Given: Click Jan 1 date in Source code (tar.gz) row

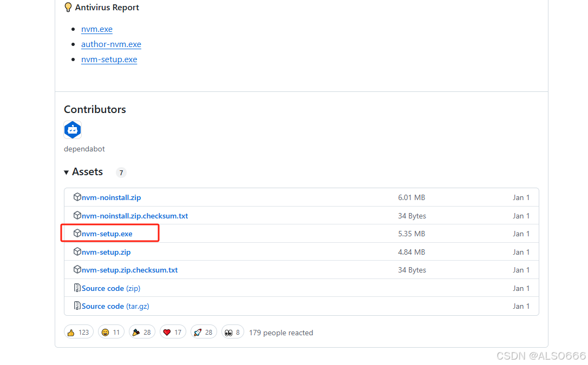Looking at the screenshot, I should pos(521,307).
